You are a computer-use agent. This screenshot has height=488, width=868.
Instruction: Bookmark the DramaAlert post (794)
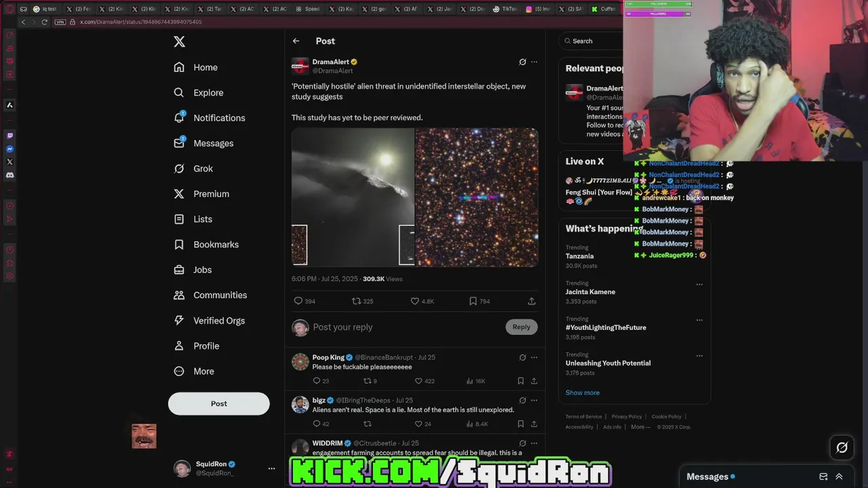coord(479,301)
